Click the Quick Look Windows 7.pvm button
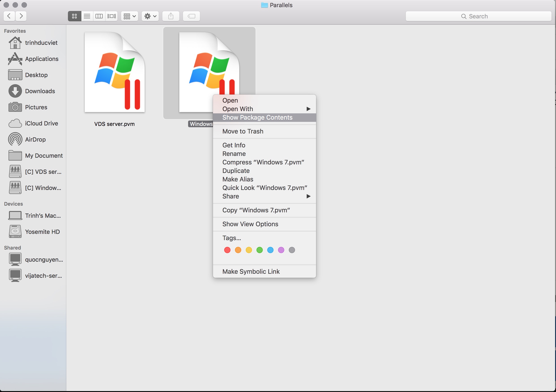This screenshot has height=392, width=556. 265,187
